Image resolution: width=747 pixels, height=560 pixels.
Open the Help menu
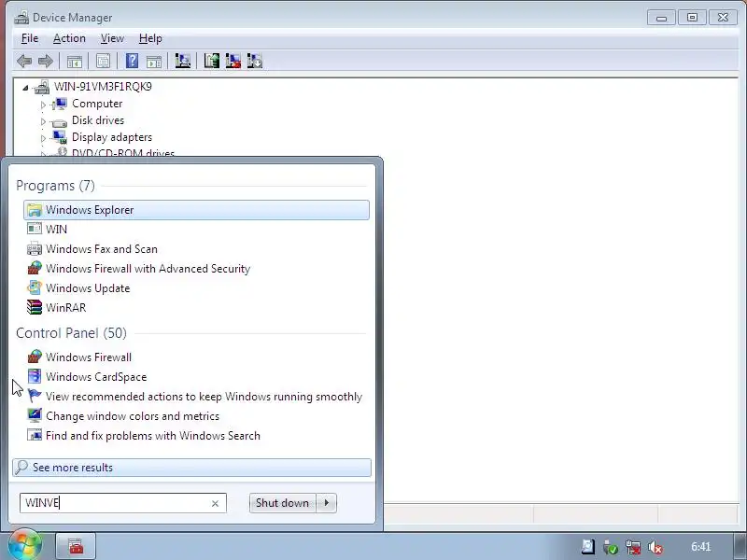point(150,38)
